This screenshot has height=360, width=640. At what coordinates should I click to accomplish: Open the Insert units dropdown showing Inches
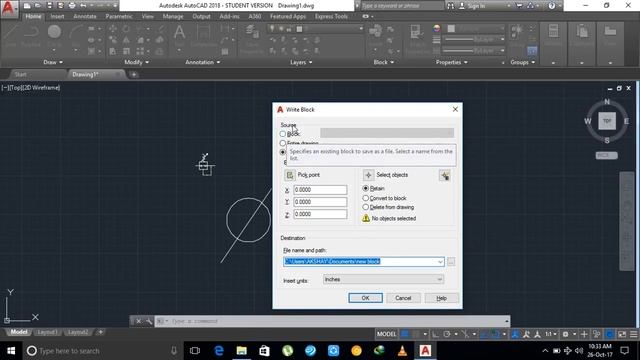[383, 280]
